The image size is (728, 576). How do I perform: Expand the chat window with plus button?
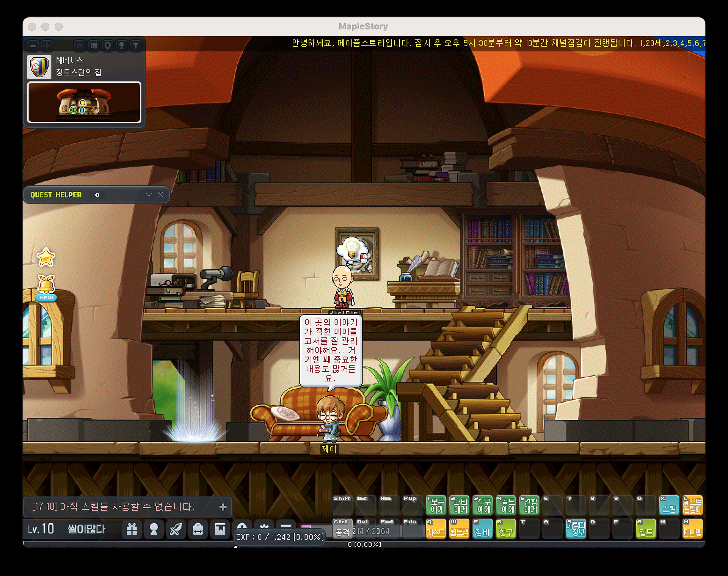(x=223, y=507)
